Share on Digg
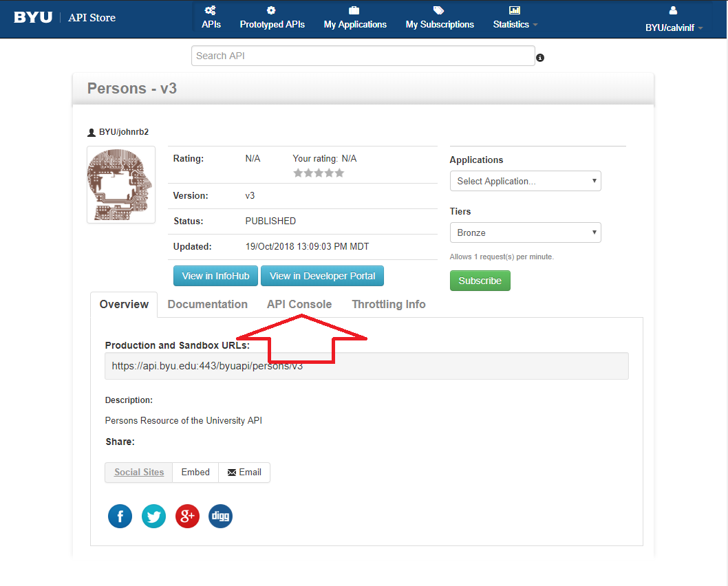This screenshot has height=586, width=728. click(221, 516)
